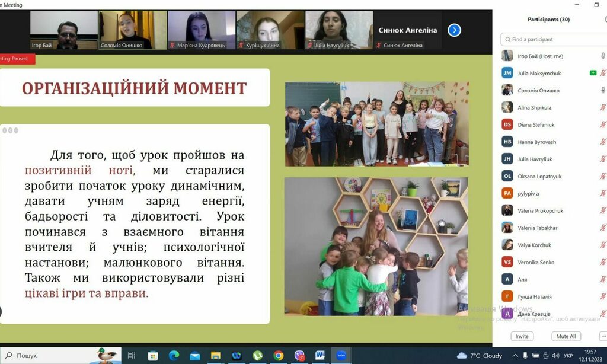
Task: Open more options ellipsis in participants panel
Action: [603, 336]
